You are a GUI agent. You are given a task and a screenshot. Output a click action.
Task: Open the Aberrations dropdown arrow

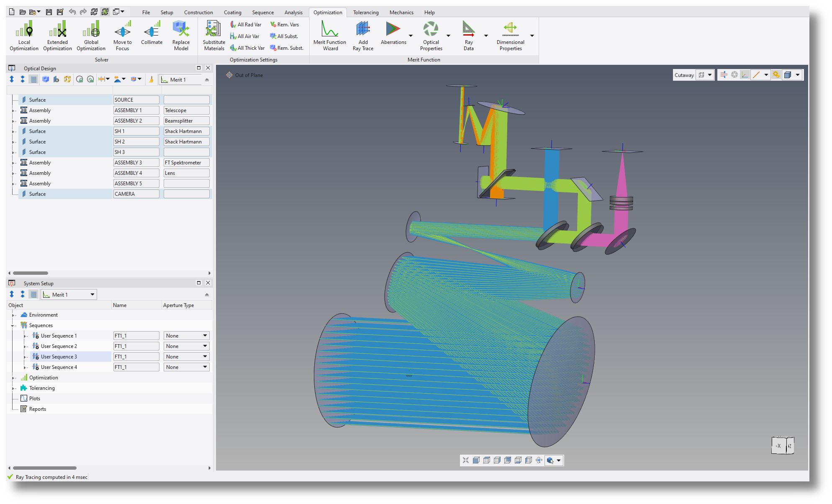411,36
